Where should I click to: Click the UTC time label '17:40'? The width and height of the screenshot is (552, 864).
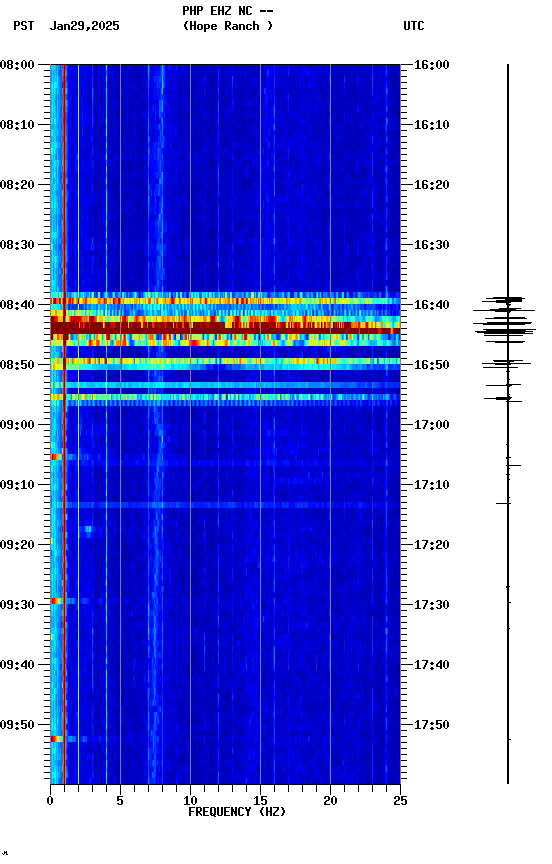[431, 665]
